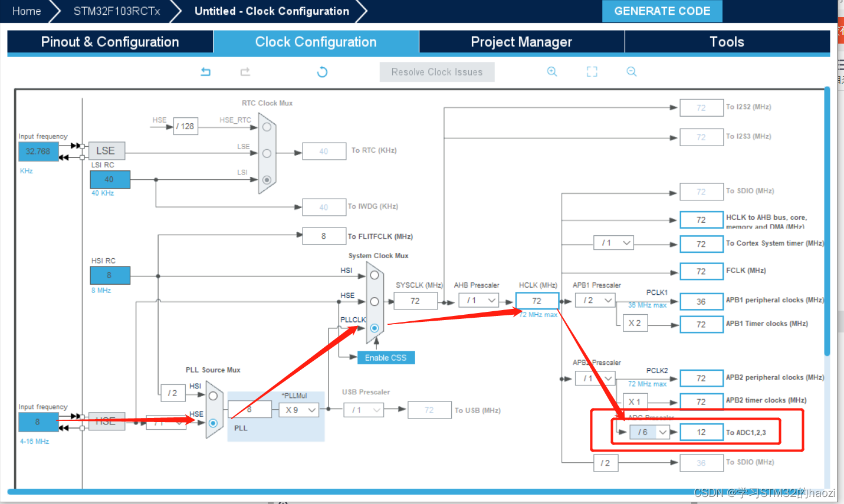Viewport: 844px width, 504px height.
Task: Open the PLLMul X9 dropdown
Action: pyautogui.click(x=299, y=410)
